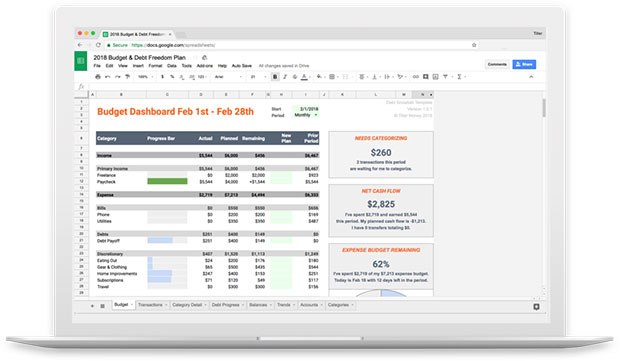Open the Arial font dropdown

[x=228, y=77]
